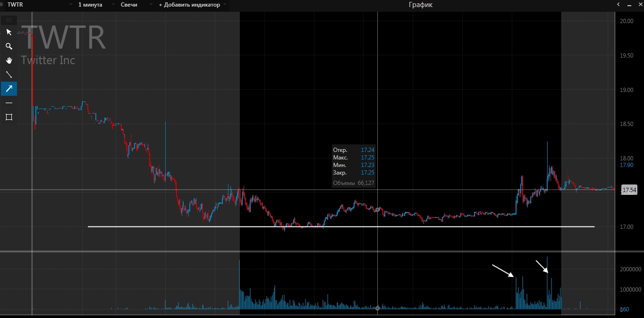The height and width of the screenshot is (318, 644).
Task: Click the back chevron in title bar
Action: [619, 5]
